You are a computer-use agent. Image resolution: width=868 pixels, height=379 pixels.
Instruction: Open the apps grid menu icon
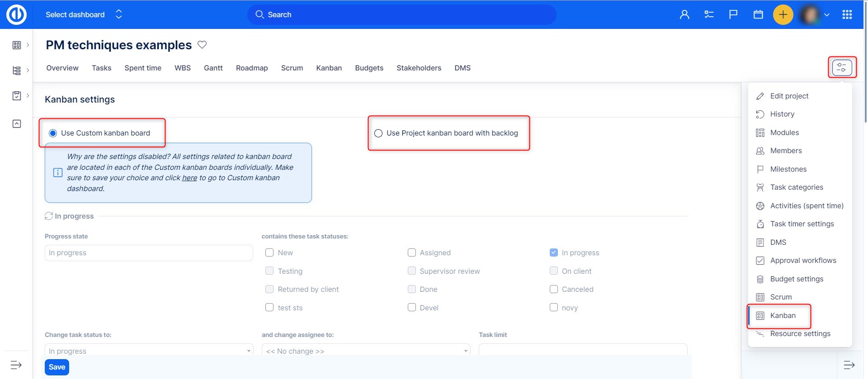[x=847, y=15]
